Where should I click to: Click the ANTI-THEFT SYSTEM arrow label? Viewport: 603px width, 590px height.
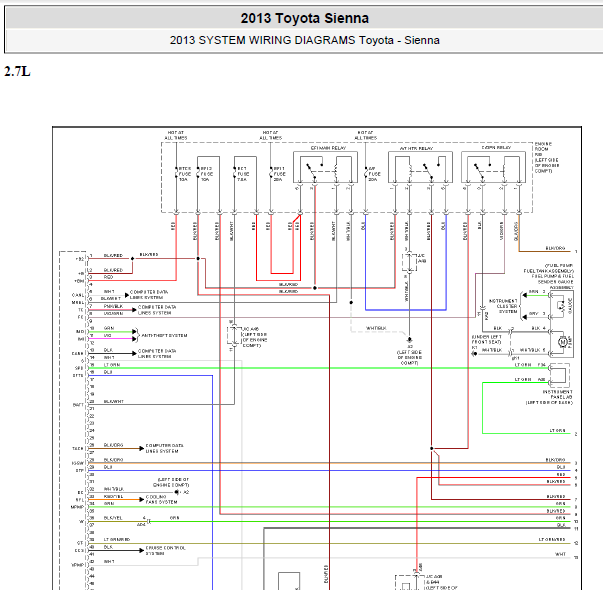click(x=164, y=335)
